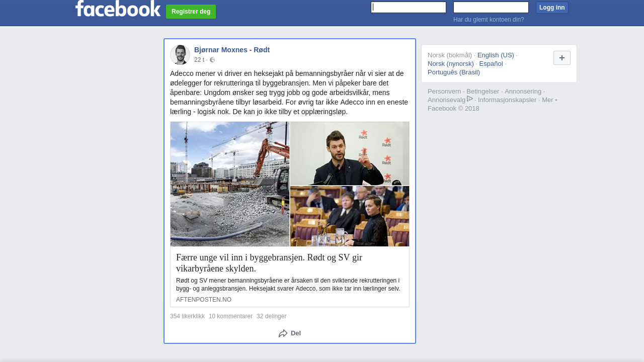The width and height of the screenshot is (644, 362).
Task: Click the AdChoices triangle icon
Action: point(470,99)
